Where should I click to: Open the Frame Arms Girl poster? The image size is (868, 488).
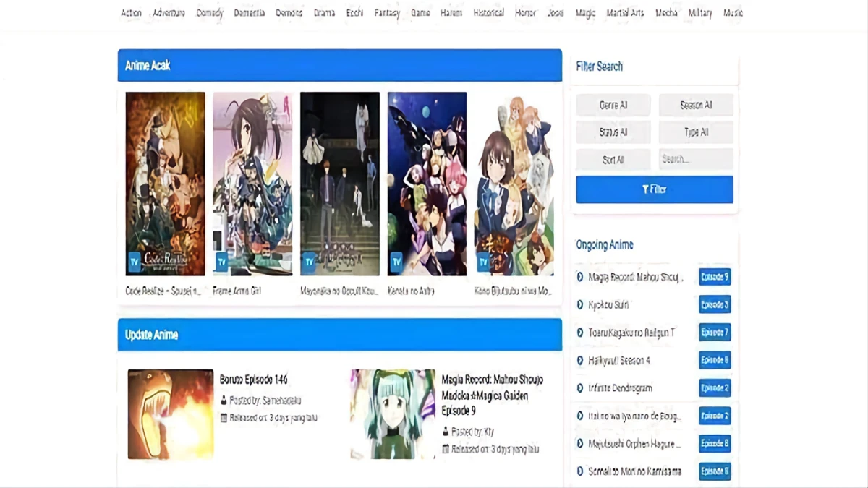(252, 184)
